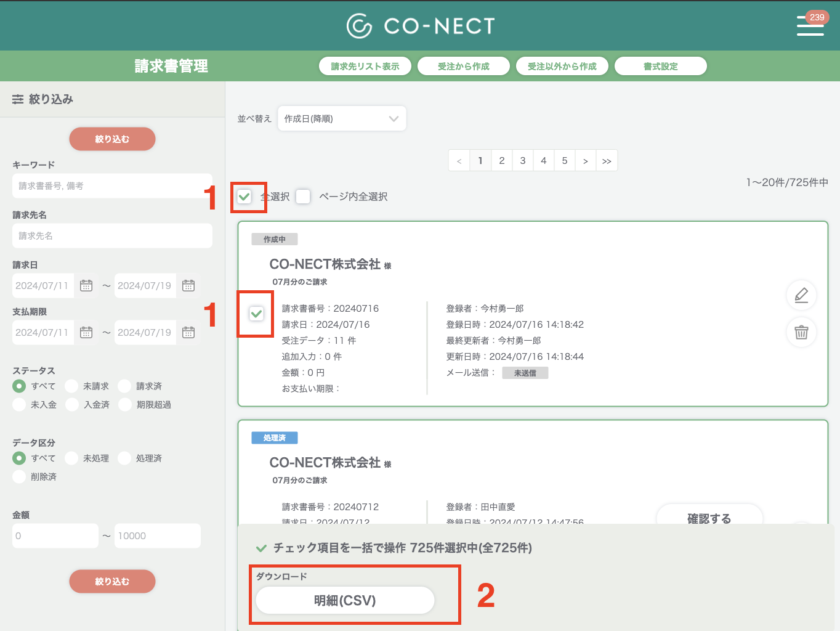The height and width of the screenshot is (631, 840).
Task: Download 明細(CSV) button
Action: click(x=345, y=600)
